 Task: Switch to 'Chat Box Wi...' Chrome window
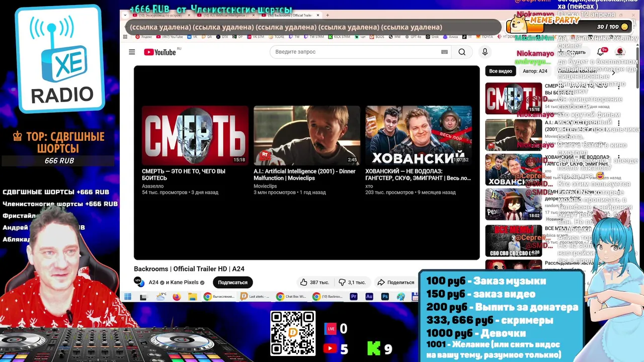click(291, 297)
